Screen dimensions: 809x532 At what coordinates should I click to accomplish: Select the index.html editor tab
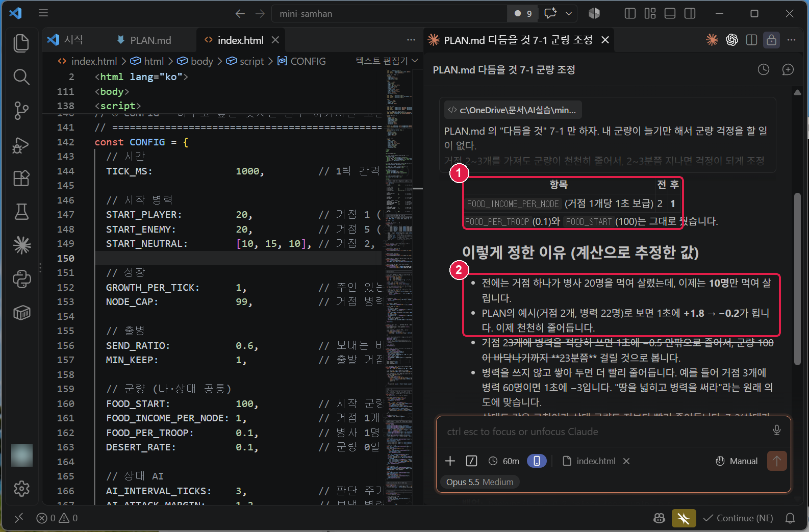(x=241, y=40)
